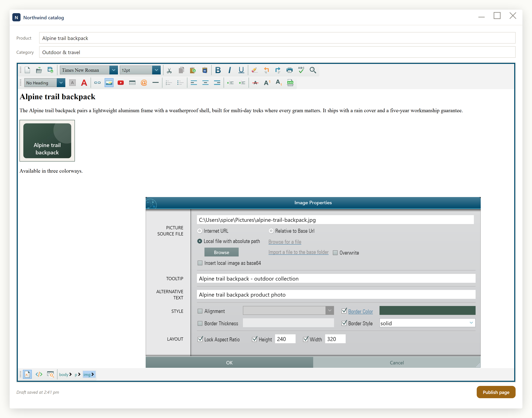Confirm Image Properties with OK

(x=229, y=363)
